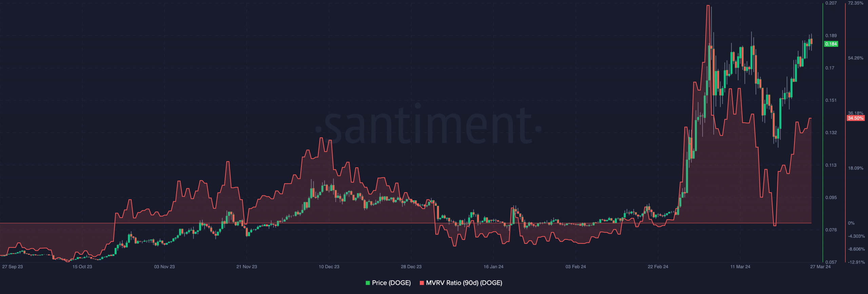The image size is (868, 294).
Task: Click the 0.189 price axis label
Action: point(831,36)
